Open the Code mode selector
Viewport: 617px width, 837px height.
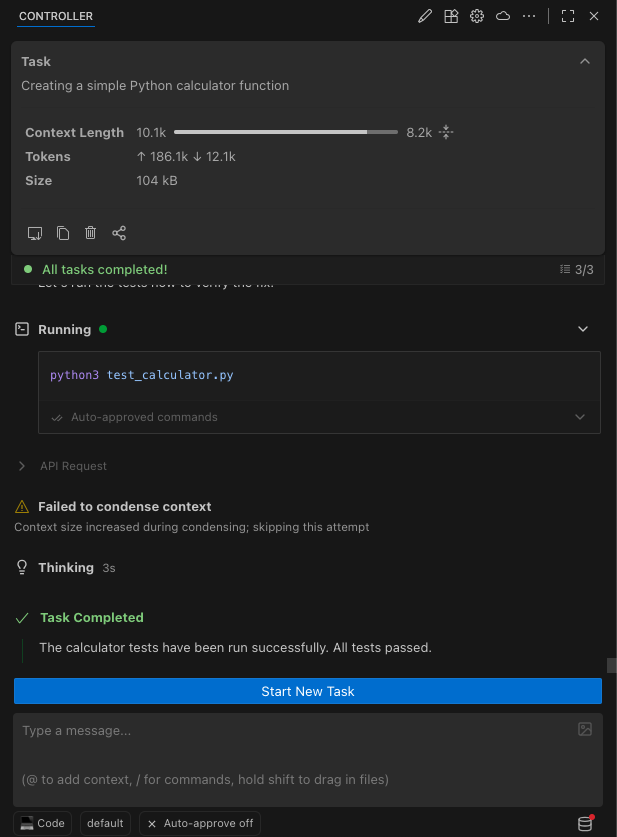(x=43, y=823)
